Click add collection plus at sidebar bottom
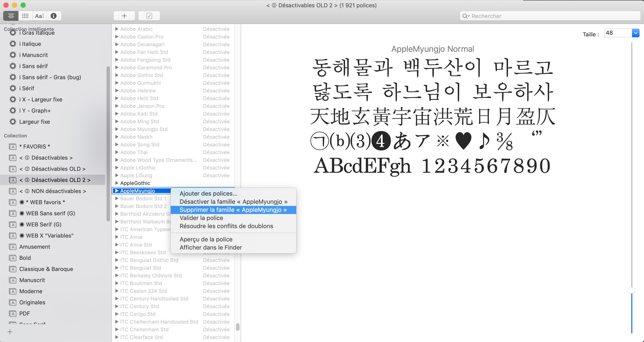Screen dimensions: 644x342 coord(10,332)
